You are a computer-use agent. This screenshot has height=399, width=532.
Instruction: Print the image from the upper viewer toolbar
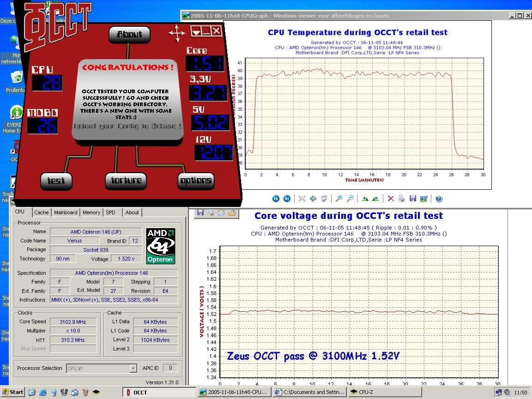click(402, 199)
